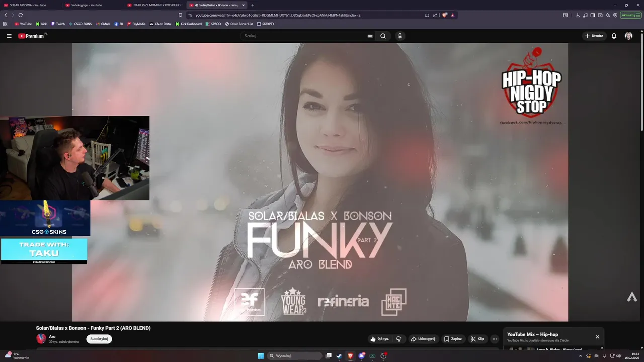The width and height of the screenshot is (644, 362).
Task: Open Task View on taskbar
Action: click(x=329, y=356)
